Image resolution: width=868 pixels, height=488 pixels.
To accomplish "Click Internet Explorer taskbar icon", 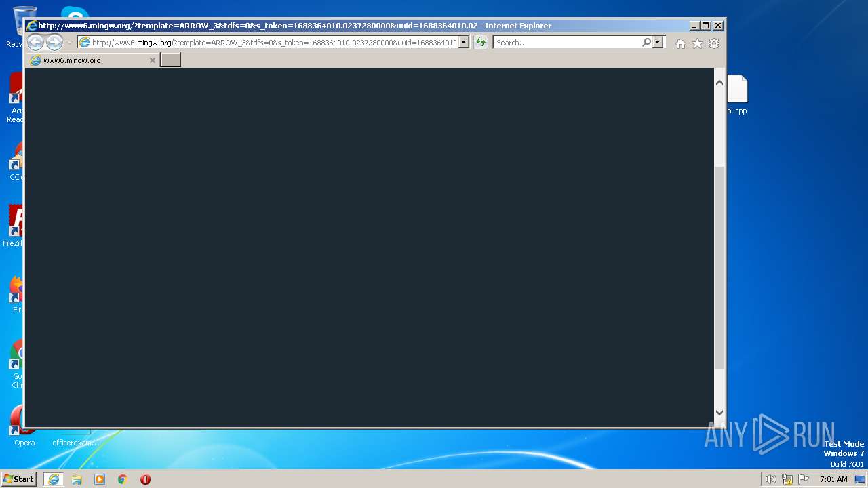I will [x=54, y=479].
